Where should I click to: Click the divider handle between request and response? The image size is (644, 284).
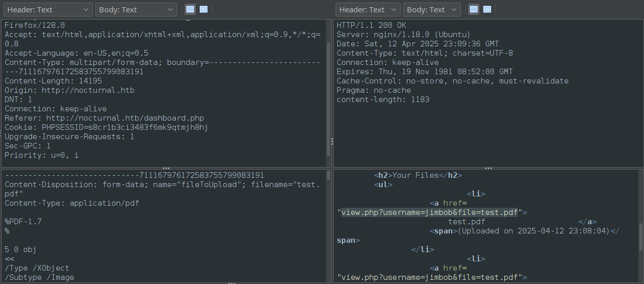tap(332, 141)
